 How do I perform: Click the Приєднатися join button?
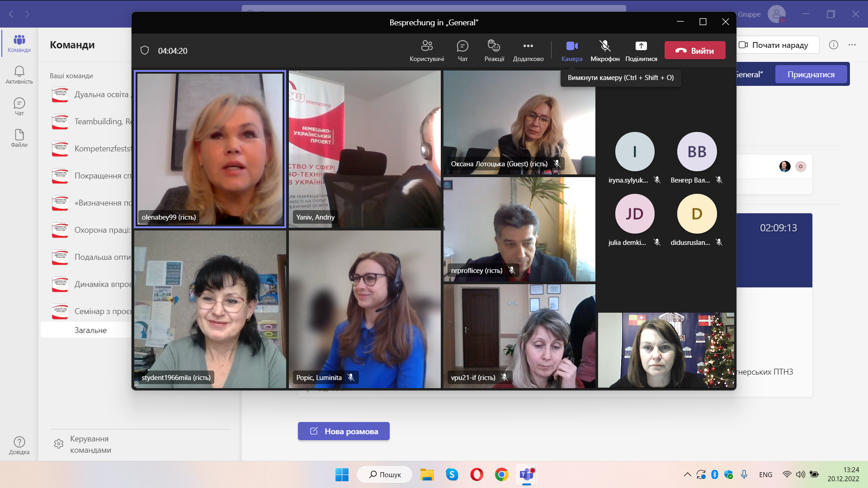click(x=811, y=75)
